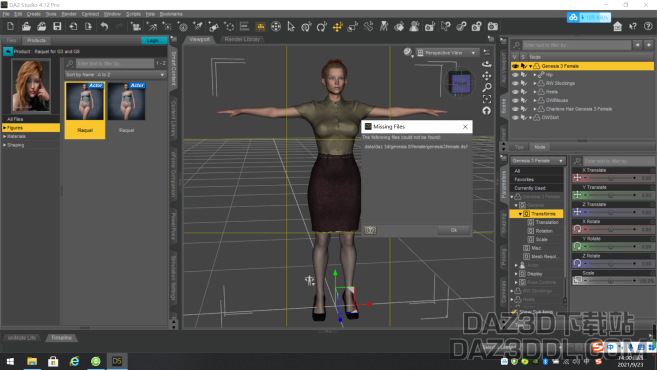
Task: Expand the Display parameter group
Action: point(516,274)
